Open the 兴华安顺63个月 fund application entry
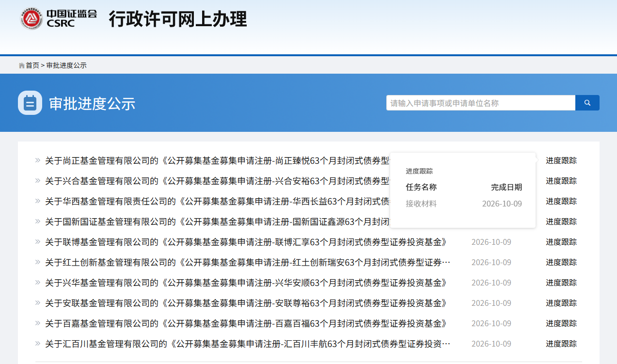Screen dimensions: 617x364 point(246,283)
